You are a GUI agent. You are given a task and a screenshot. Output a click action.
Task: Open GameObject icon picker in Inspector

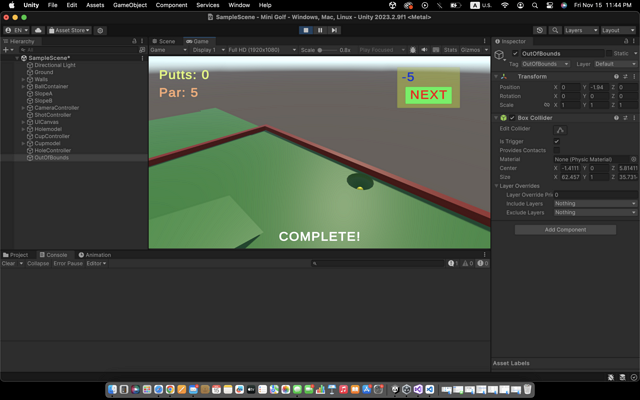pos(500,55)
